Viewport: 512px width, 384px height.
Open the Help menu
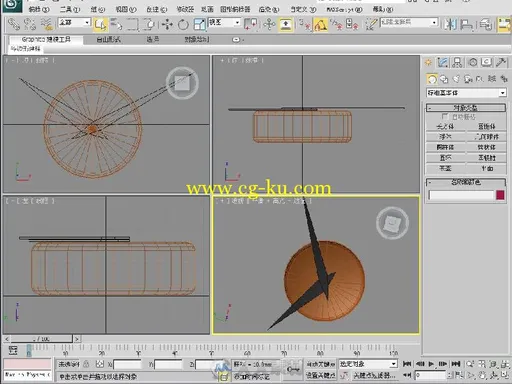coord(383,9)
